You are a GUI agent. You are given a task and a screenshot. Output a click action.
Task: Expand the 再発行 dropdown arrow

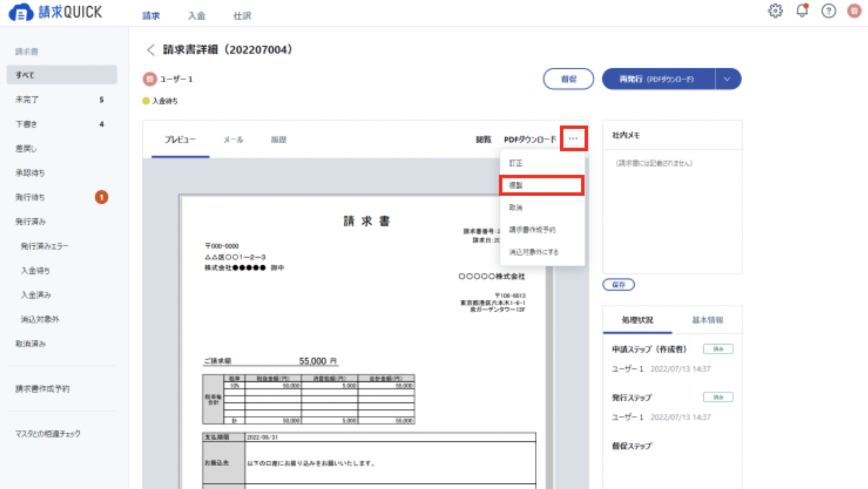[x=727, y=79]
